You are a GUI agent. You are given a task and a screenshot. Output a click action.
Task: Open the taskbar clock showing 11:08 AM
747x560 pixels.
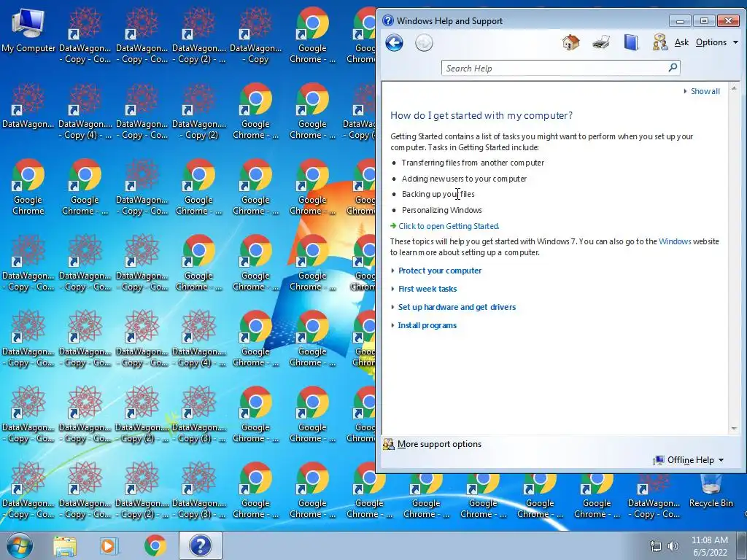click(710, 546)
